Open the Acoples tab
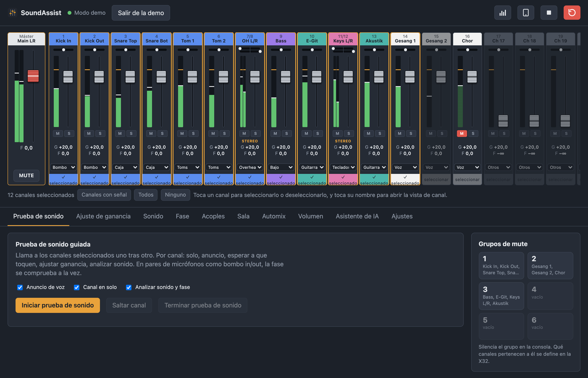588x378 pixels. [213, 216]
